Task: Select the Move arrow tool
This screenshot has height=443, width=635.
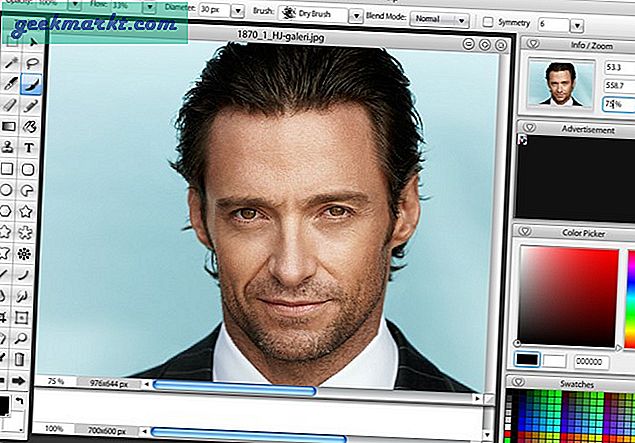Action: click(33, 42)
